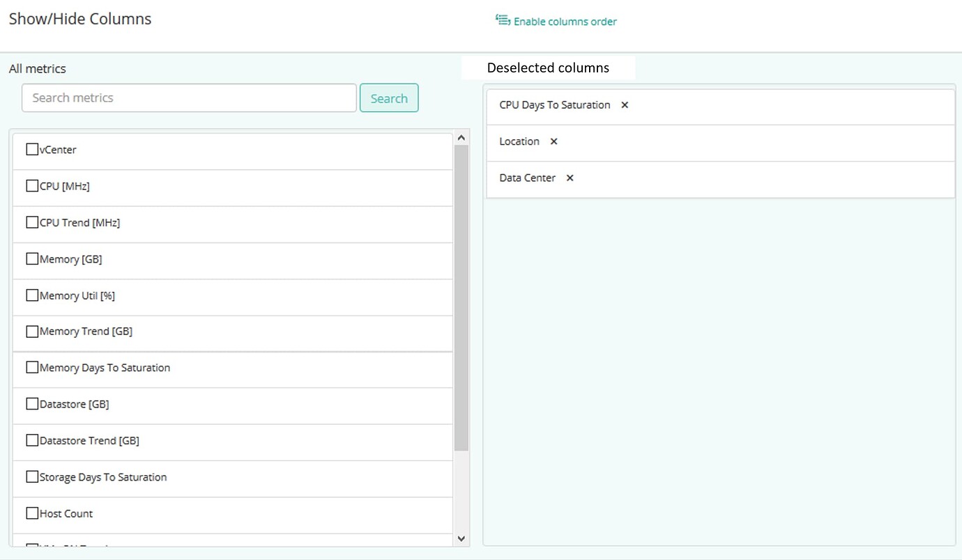
Task: Remove Data Center from deselected columns
Action: point(569,178)
